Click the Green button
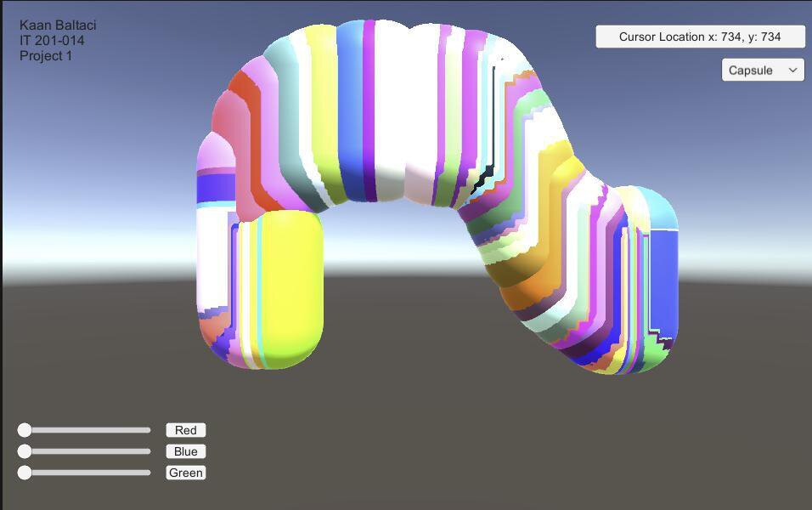 tap(186, 473)
